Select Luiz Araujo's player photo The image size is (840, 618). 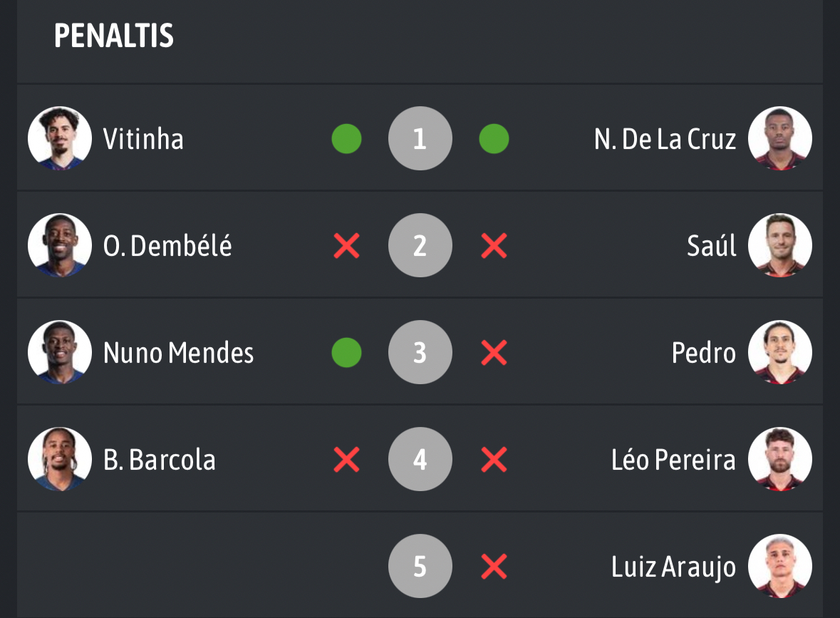tap(780, 566)
